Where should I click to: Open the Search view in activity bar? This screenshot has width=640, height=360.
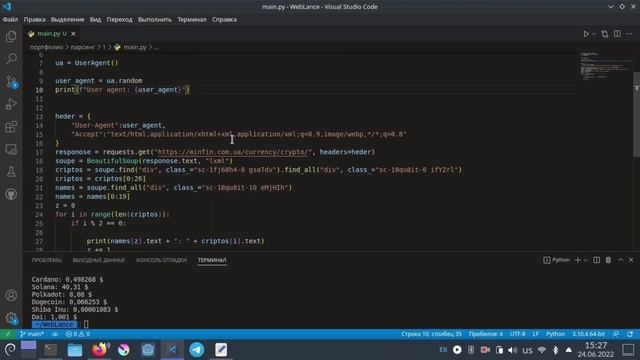click(11, 59)
